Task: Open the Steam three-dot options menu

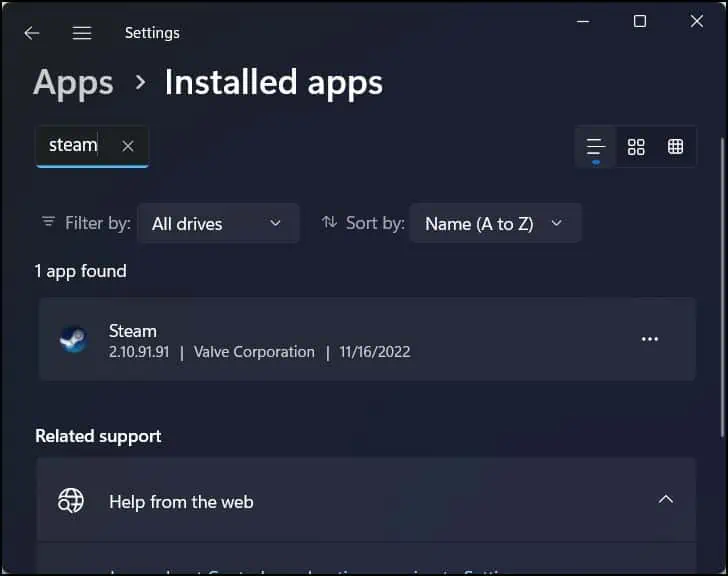Action: 650,340
